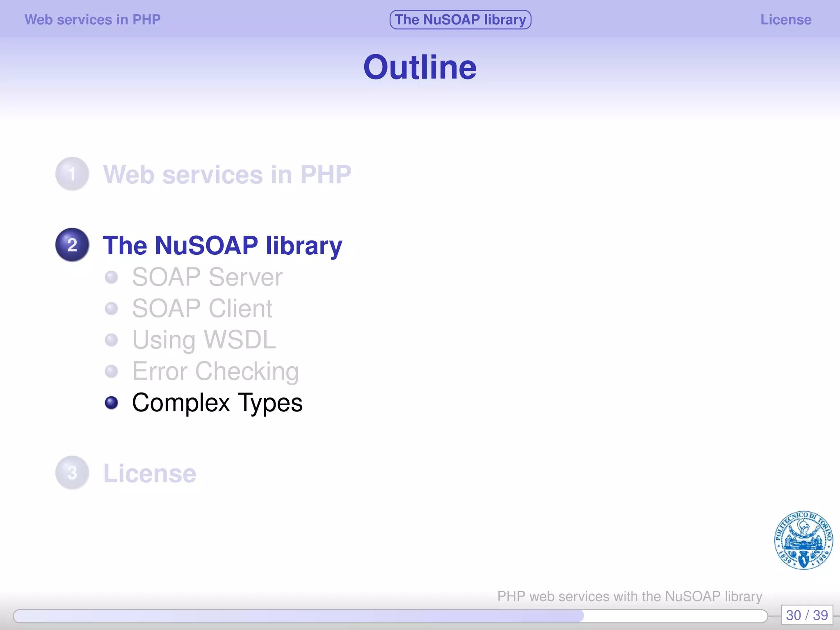
Task: Open the SOAP Client subsection link
Action: coord(202,308)
